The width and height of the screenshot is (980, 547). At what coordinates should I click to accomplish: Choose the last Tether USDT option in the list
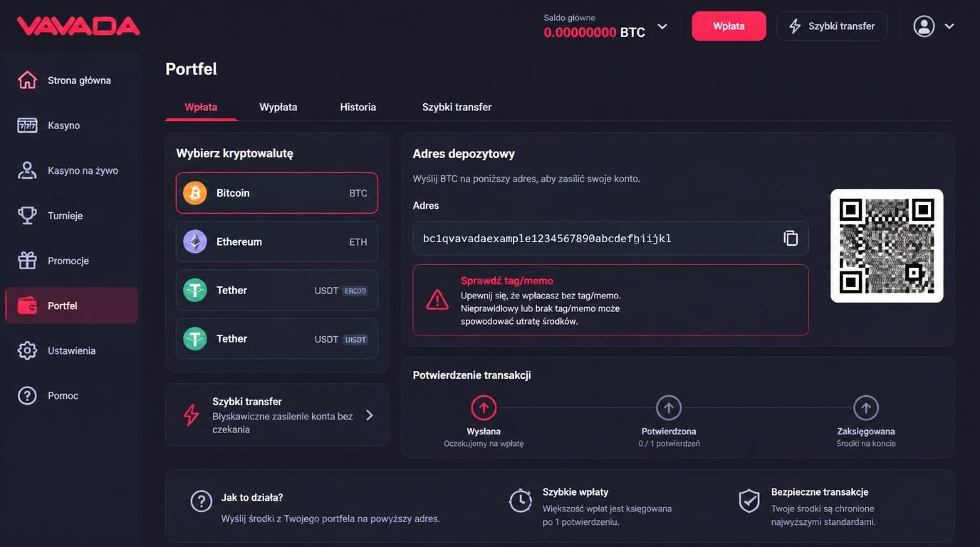[277, 338]
